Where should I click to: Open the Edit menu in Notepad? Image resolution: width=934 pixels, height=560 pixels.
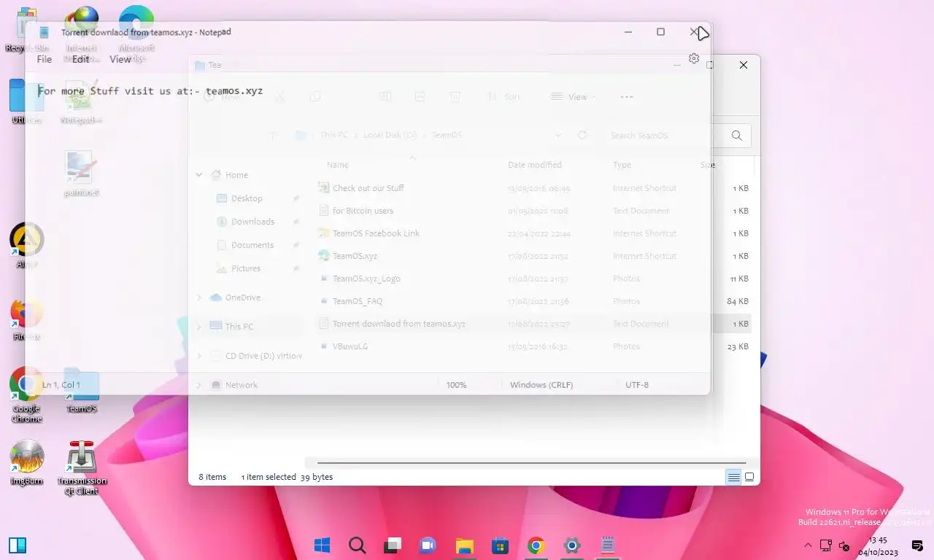coord(80,59)
